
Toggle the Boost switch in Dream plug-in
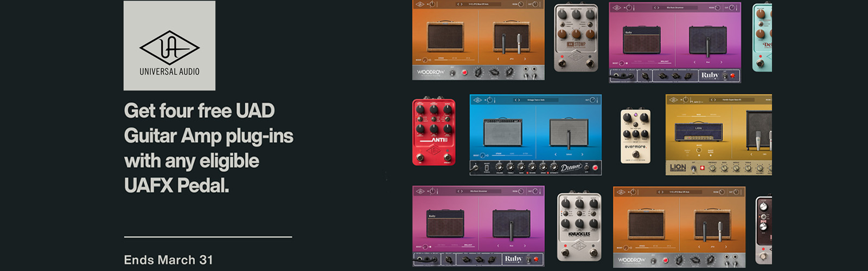(x=484, y=156)
